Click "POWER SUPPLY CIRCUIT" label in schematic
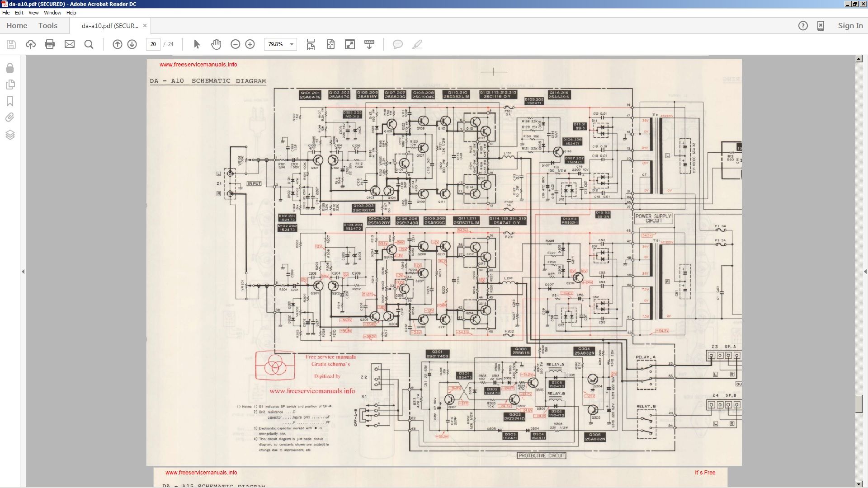868x488 pixels. pyautogui.click(x=653, y=218)
